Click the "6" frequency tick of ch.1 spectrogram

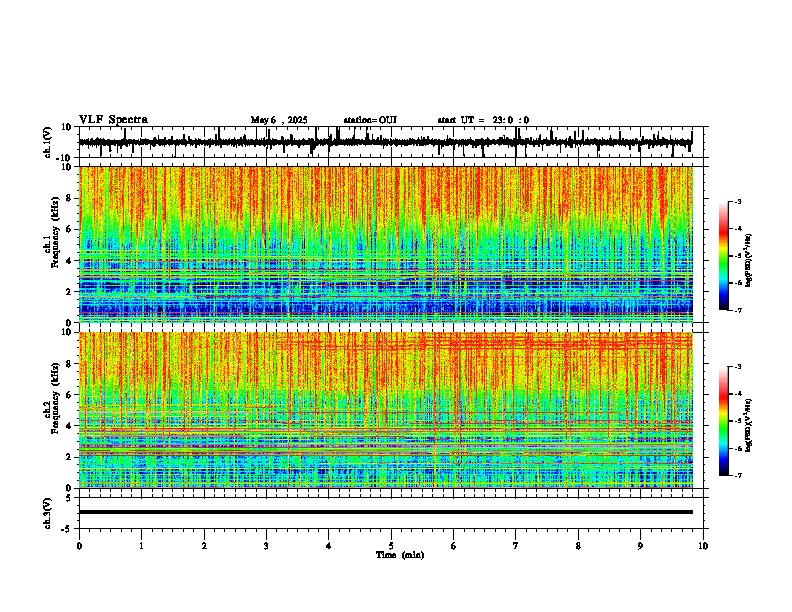point(70,230)
